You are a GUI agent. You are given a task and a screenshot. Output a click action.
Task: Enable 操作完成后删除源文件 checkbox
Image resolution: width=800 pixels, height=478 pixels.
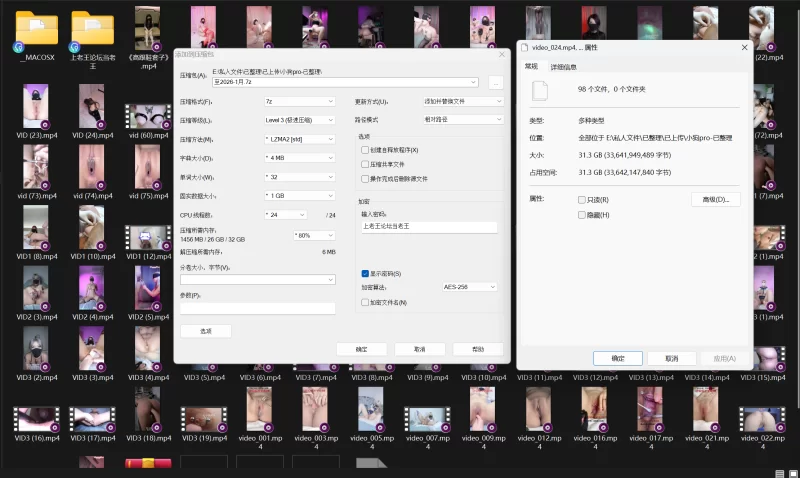[x=365, y=179]
